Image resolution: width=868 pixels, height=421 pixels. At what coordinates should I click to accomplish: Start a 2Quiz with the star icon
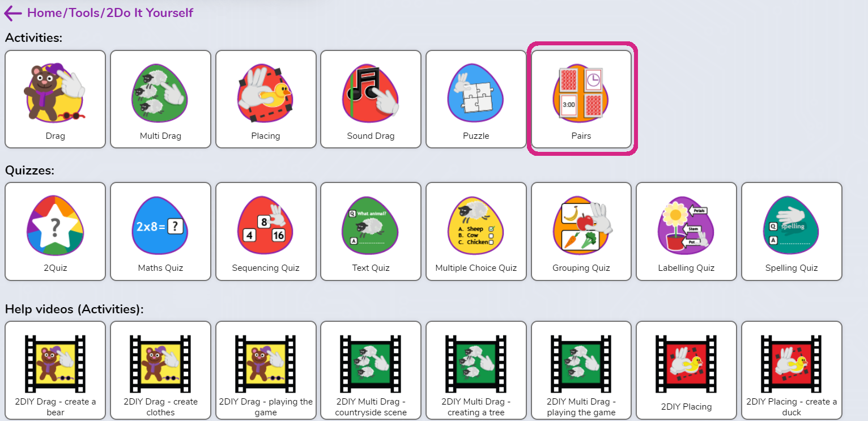pyautogui.click(x=56, y=231)
